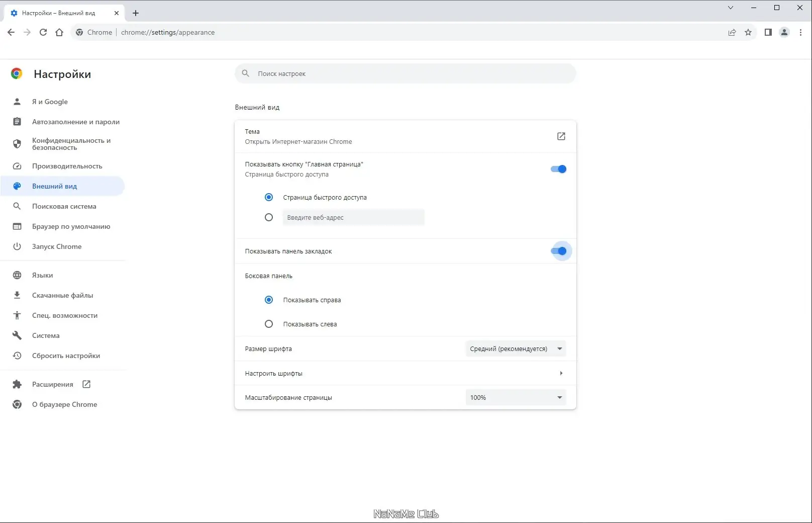Enable Показывать панель закладок toggle
The height and width of the screenshot is (523, 812).
coord(560,251)
